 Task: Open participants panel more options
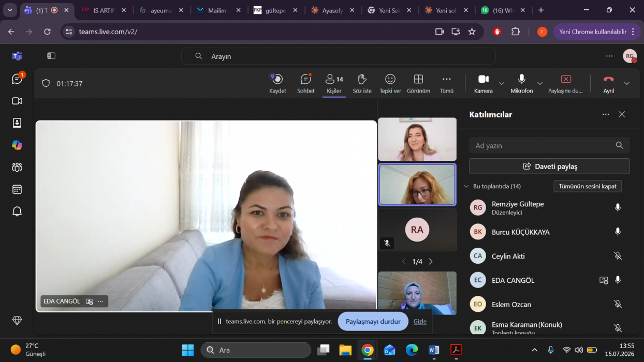(606, 114)
